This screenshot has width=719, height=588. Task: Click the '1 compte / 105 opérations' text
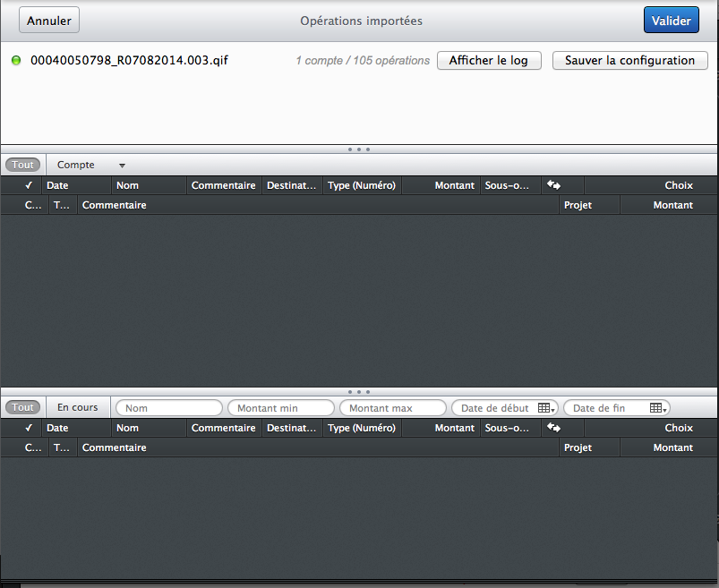tap(363, 61)
